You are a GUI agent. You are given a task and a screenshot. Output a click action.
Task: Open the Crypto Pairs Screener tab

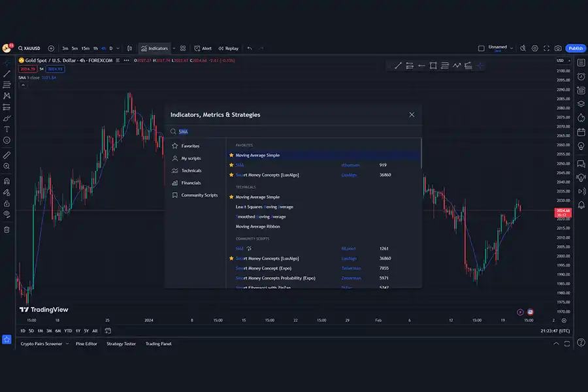click(41, 344)
